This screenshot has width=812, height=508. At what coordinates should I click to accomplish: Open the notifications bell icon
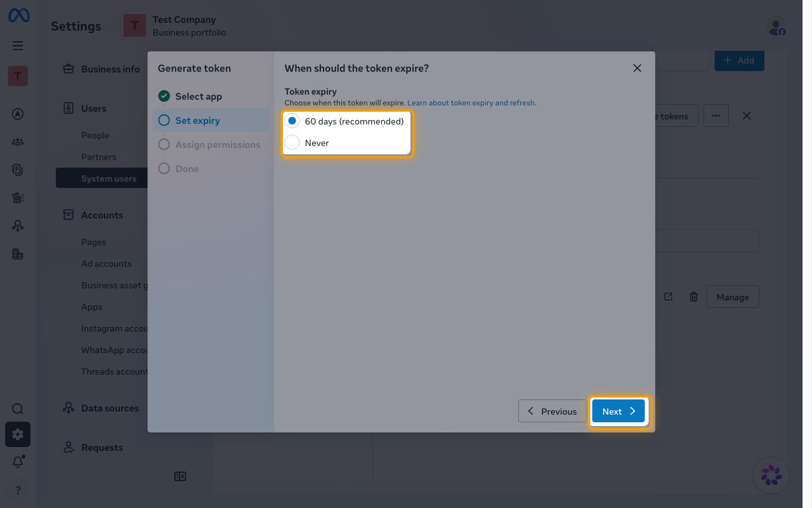(x=18, y=462)
